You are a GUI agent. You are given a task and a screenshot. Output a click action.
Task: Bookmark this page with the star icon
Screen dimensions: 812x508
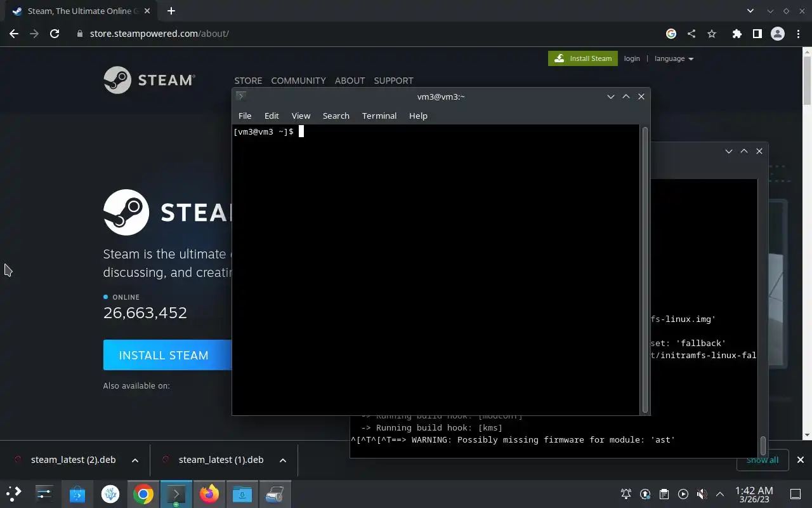point(712,34)
